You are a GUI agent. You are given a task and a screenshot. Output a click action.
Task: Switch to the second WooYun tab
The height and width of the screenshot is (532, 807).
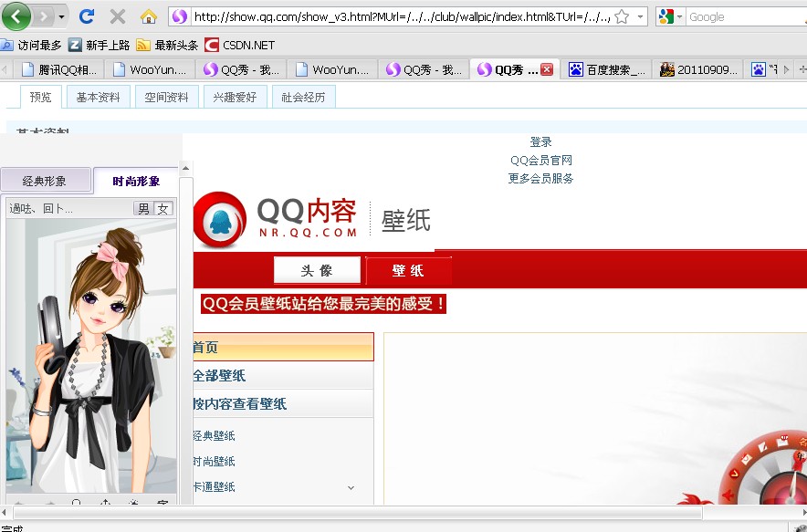332,69
